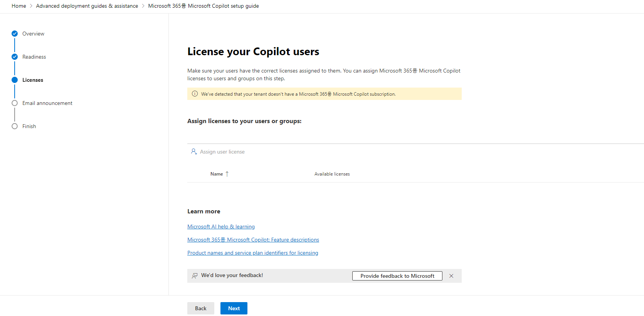Click the Overview step checkmark icon
Screen dimensions: 644x316
(15, 34)
